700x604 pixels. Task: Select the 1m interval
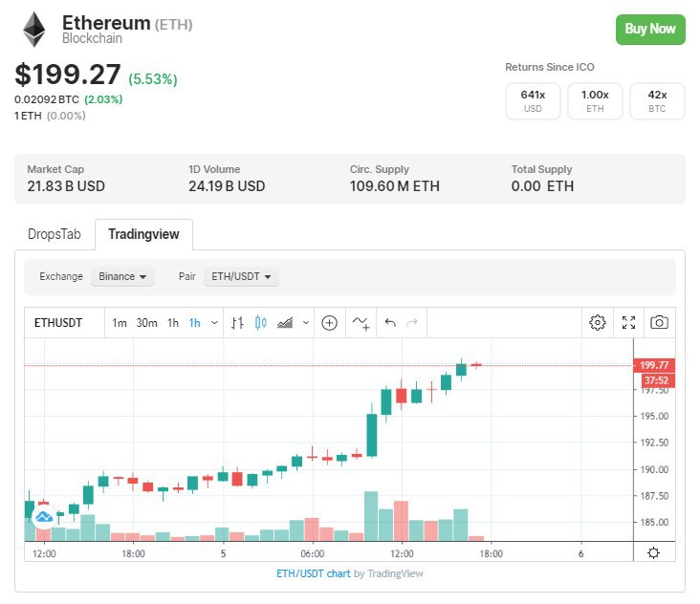click(120, 322)
